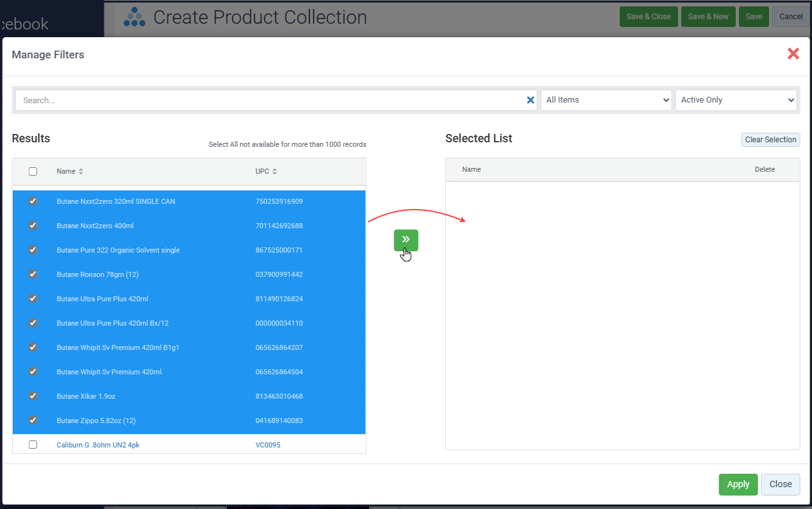
Task: Check the Caliburn G .8ohm UN2 4pk checkbox
Action: coord(33,445)
